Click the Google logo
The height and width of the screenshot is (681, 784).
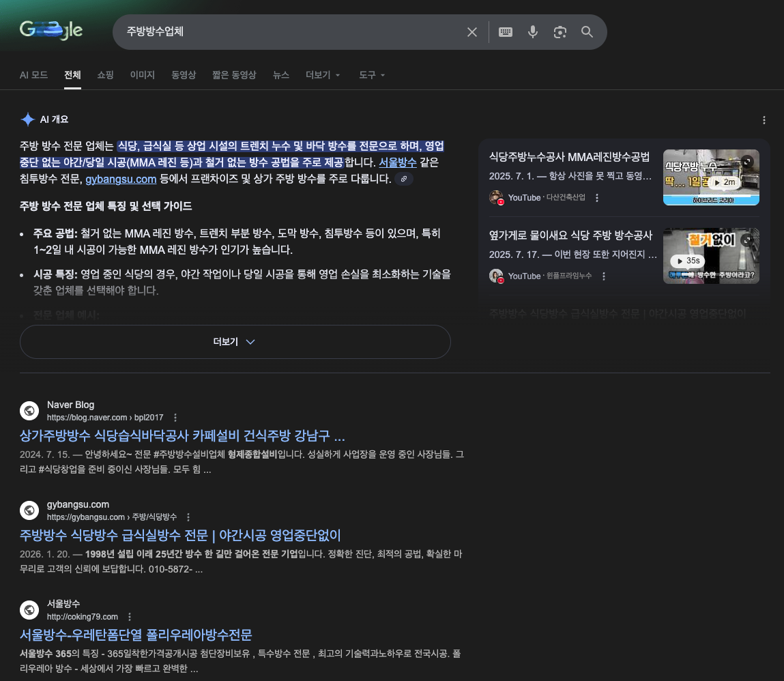point(51,30)
